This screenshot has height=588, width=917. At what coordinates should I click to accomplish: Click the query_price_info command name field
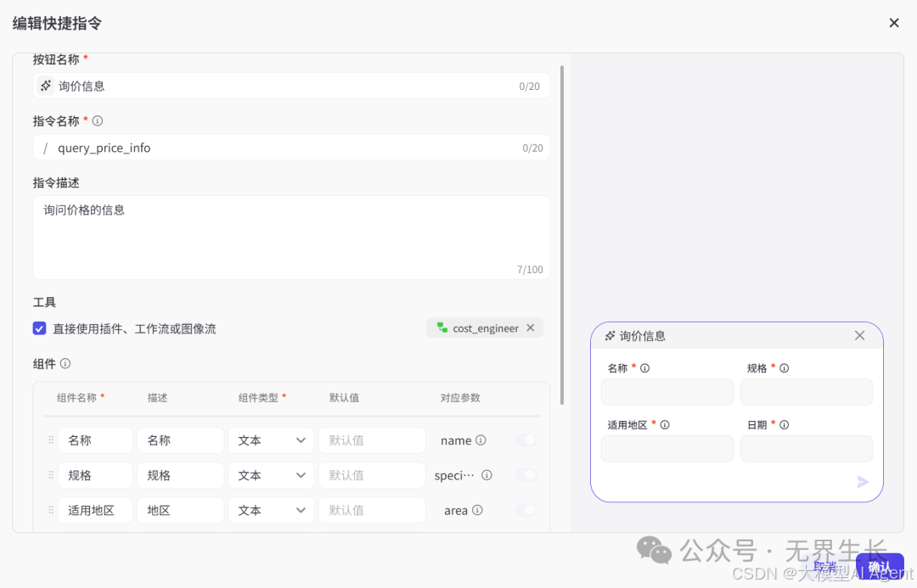tap(291, 148)
